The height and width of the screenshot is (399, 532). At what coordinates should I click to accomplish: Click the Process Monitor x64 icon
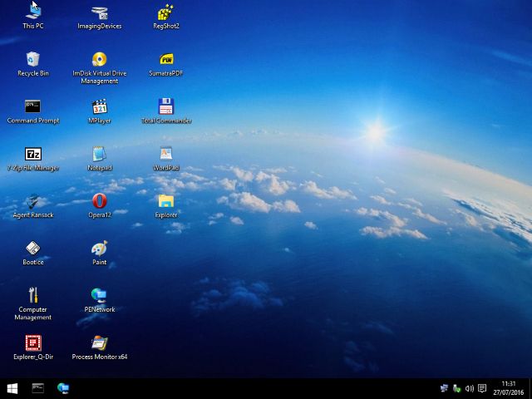[100, 343]
